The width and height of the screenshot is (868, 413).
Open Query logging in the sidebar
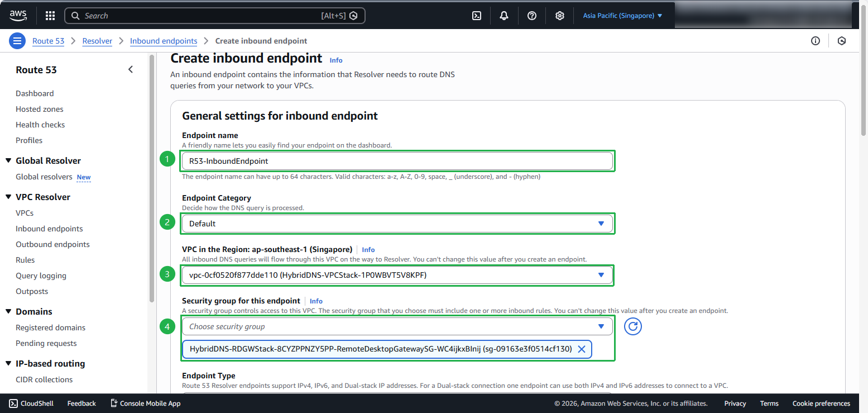pyautogui.click(x=41, y=276)
